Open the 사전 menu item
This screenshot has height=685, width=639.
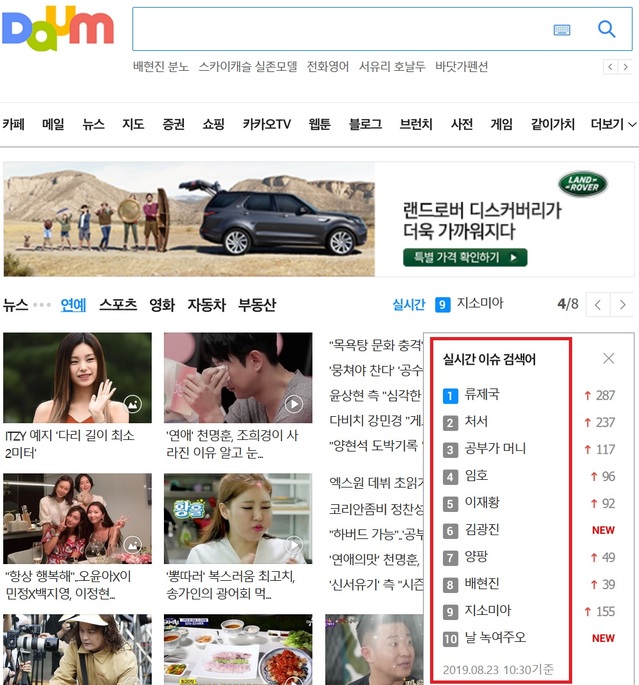click(x=462, y=124)
